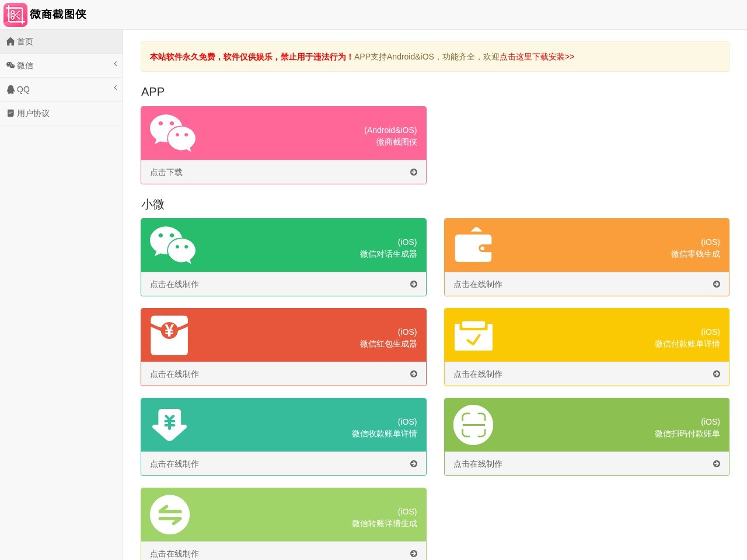Click the document icon beside 用户协议
Viewport: 747px width, 560px height.
pyautogui.click(x=11, y=113)
